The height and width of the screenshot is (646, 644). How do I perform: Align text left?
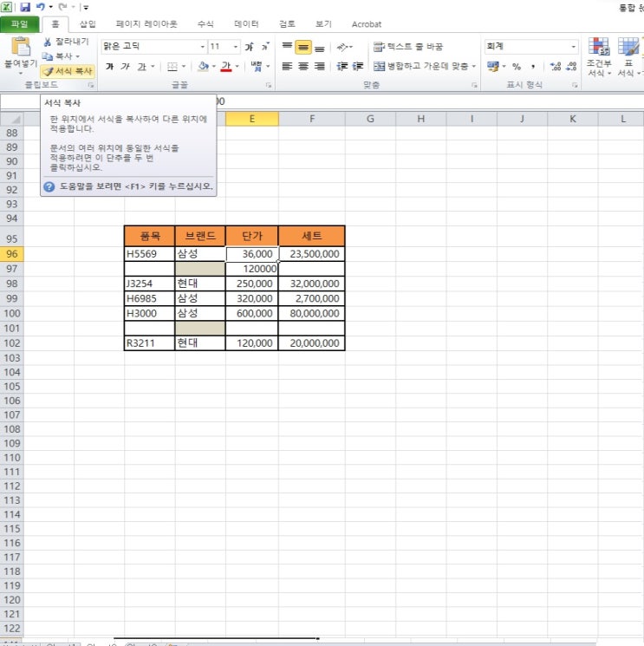tap(287, 66)
